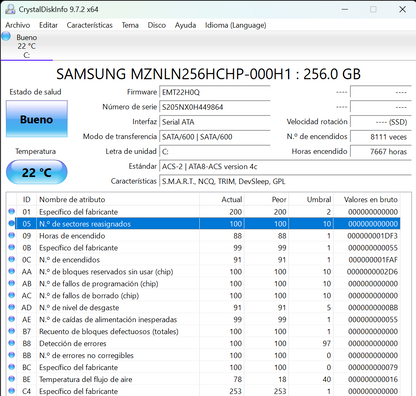Click the power-on count field 8111 veces
416x396 pixels.
pyautogui.click(x=381, y=137)
